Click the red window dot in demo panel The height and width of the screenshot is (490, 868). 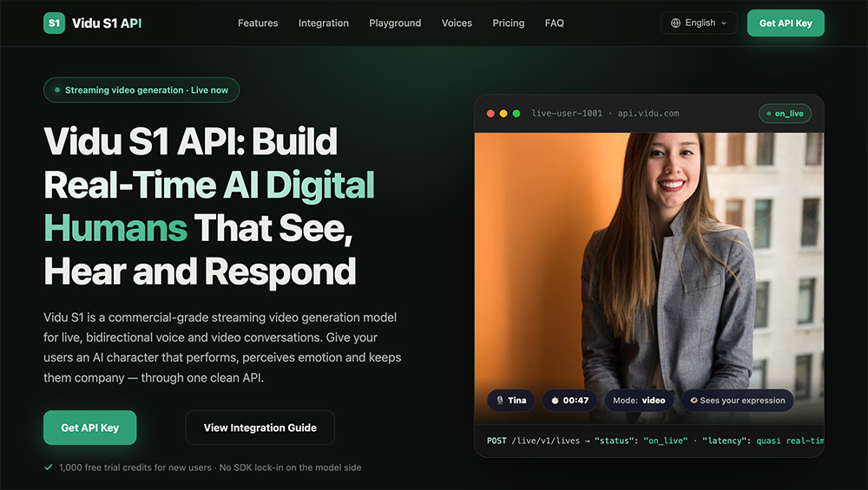pos(490,114)
